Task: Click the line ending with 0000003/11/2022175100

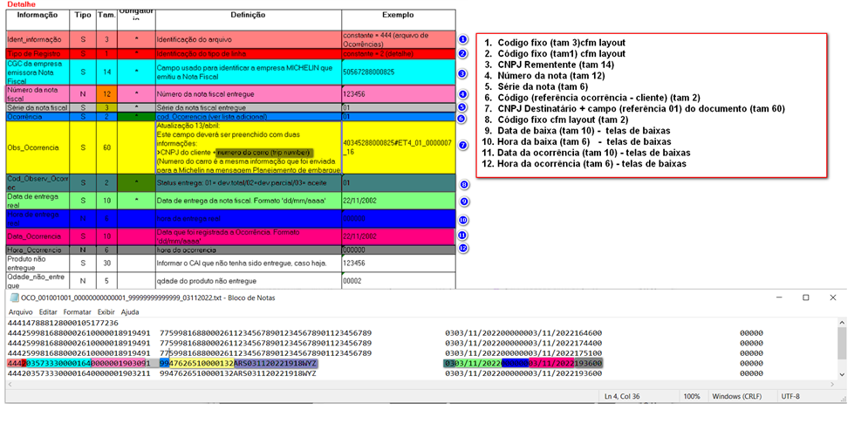Action: (386, 353)
